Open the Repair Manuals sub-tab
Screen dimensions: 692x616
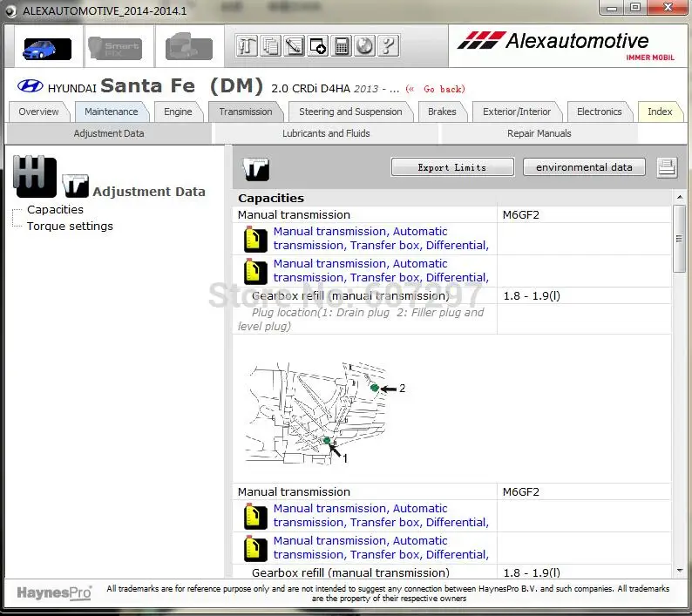point(539,133)
